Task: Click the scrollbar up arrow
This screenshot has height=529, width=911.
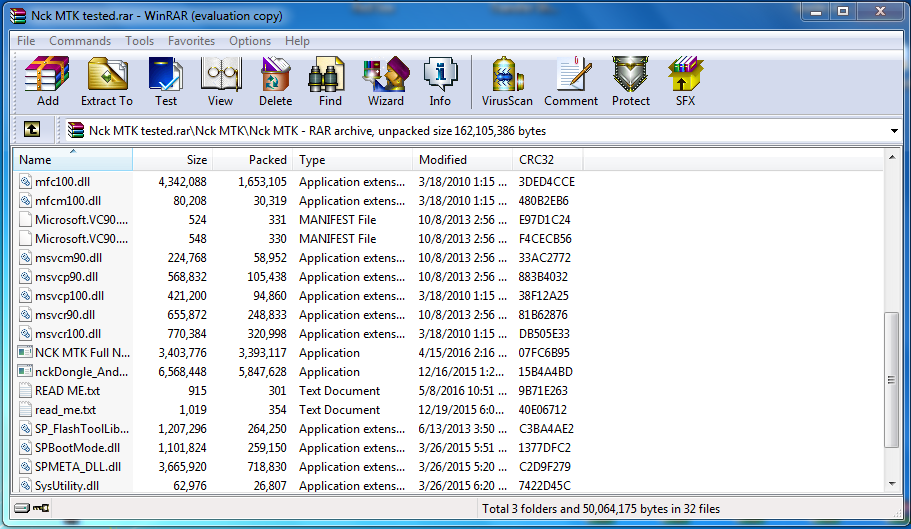Action: (x=891, y=157)
